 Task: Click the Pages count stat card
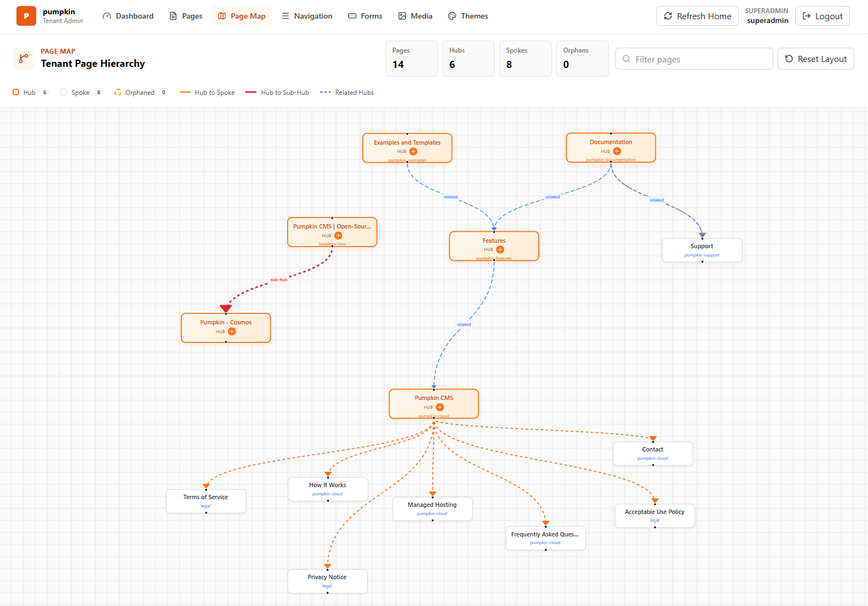tap(412, 59)
